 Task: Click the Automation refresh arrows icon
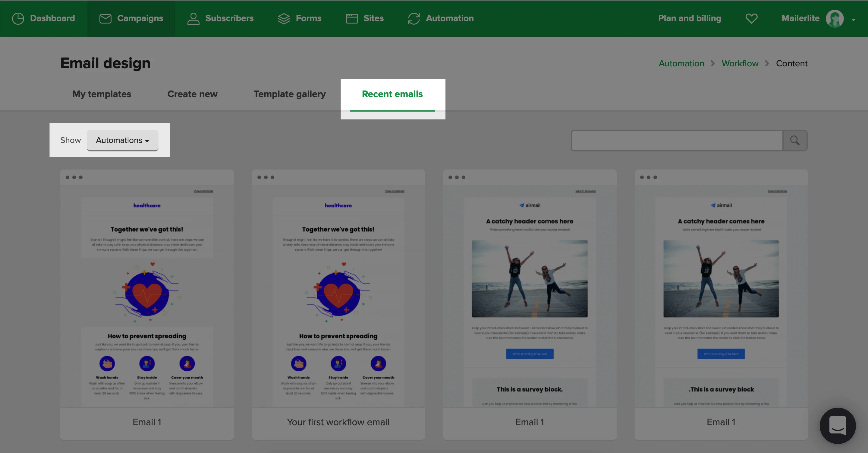[414, 19]
